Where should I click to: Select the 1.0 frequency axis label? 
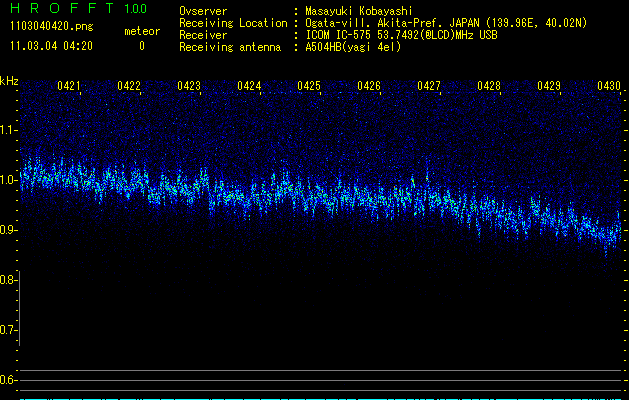coord(9,180)
